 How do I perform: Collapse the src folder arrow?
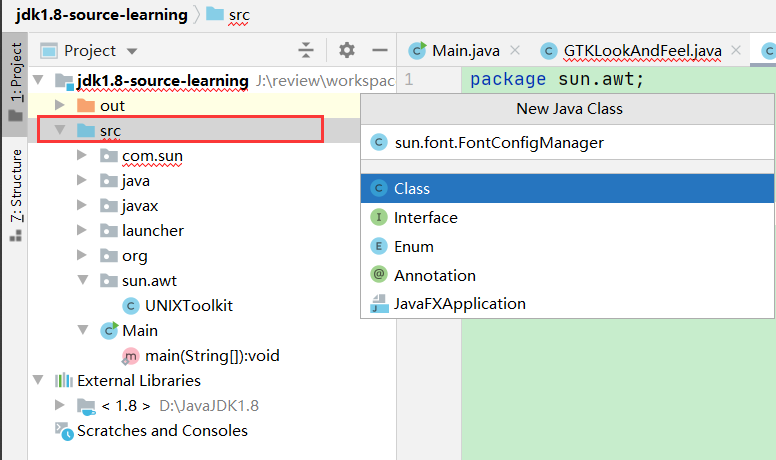pyautogui.click(x=59, y=130)
